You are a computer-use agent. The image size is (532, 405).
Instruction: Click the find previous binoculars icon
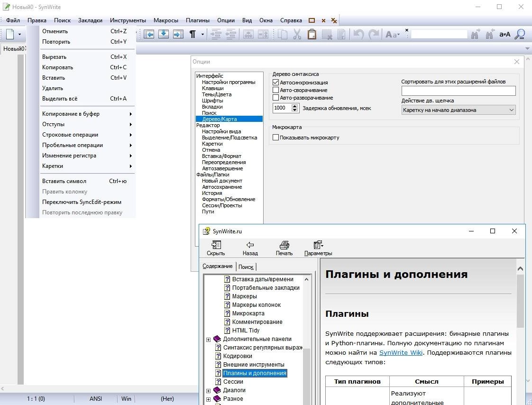tap(490, 34)
